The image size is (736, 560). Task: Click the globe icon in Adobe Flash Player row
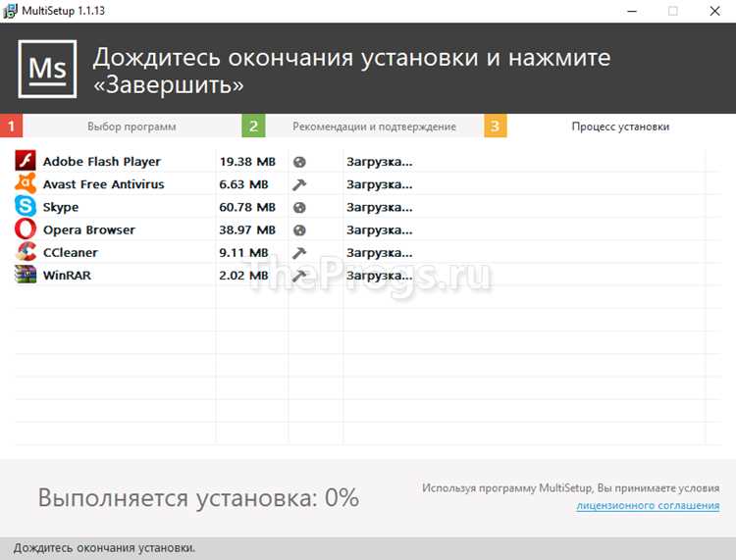point(299,162)
